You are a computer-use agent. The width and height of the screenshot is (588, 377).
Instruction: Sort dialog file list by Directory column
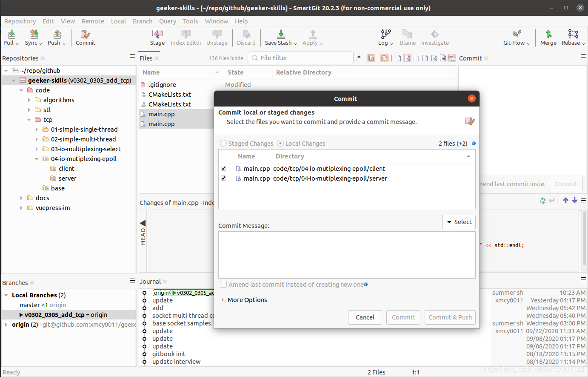[x=373, y=156]
